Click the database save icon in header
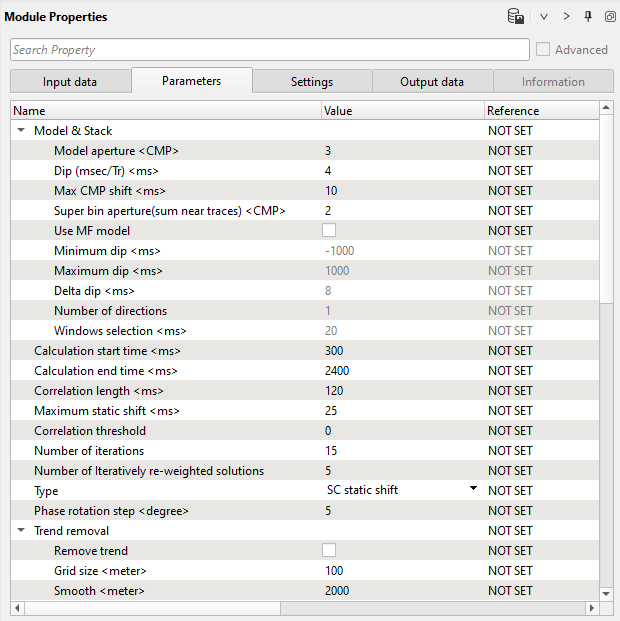Image resolution: width=620 pixels, height=621 pixels. coord(516,17)
